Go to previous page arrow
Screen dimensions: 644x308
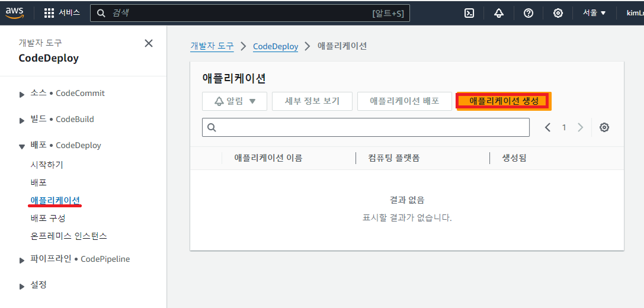tap(547, 127)
